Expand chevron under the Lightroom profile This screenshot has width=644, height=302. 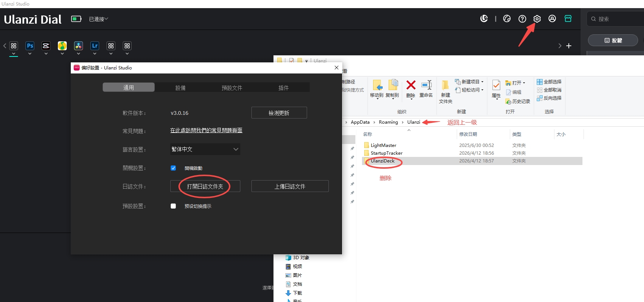point(95,54)
